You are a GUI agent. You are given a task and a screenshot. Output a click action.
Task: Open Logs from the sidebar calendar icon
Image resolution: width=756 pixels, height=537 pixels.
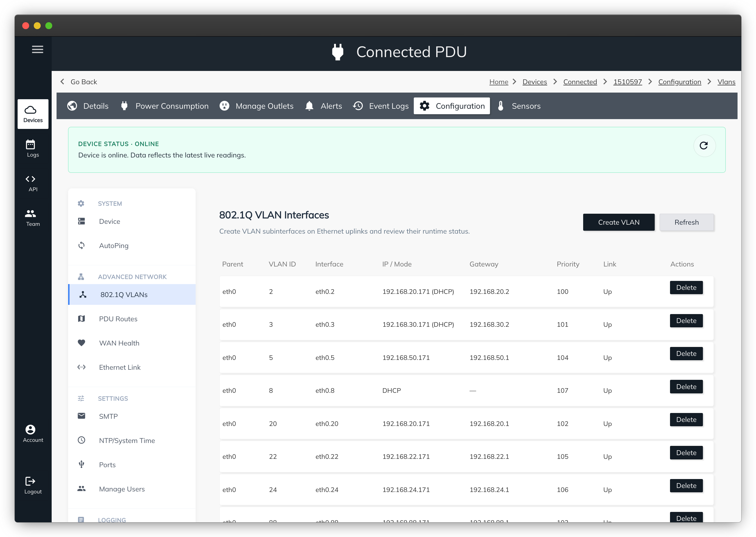click(30, 144)
